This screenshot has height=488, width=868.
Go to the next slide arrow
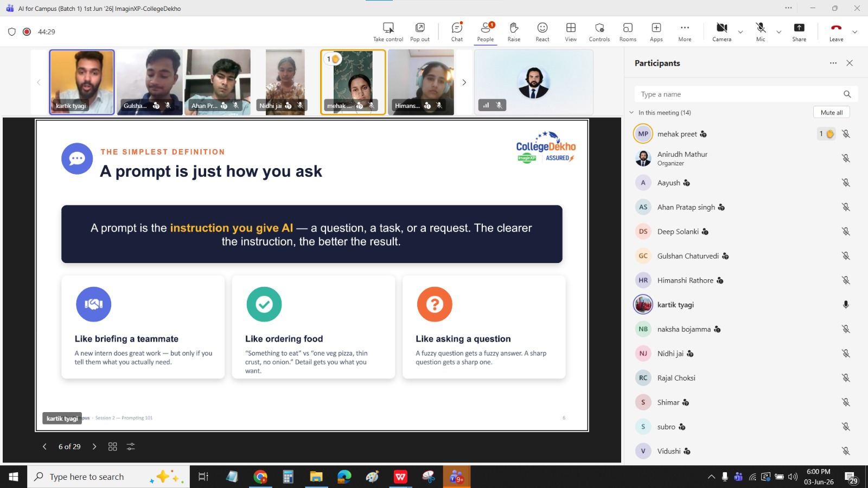pos(94,447)
